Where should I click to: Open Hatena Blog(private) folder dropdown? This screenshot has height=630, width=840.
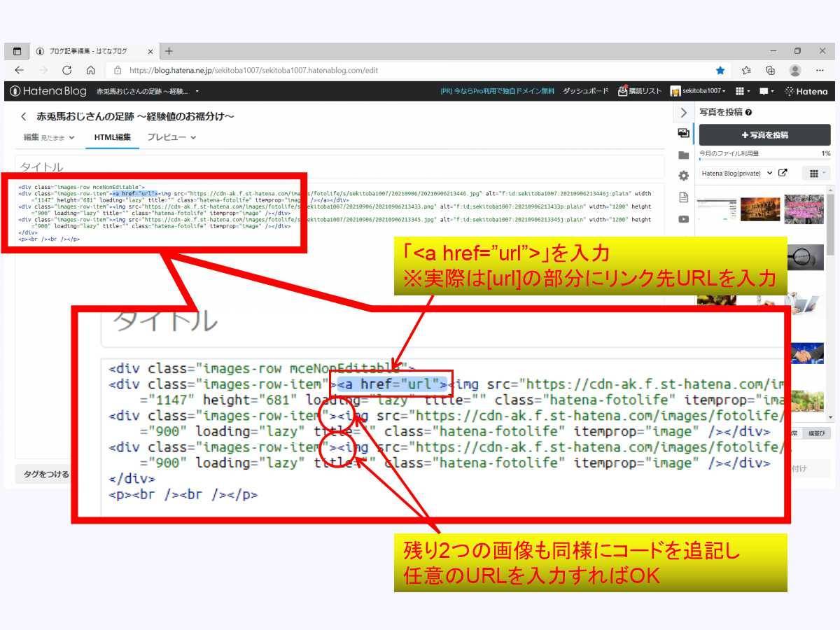click(736, 173)
